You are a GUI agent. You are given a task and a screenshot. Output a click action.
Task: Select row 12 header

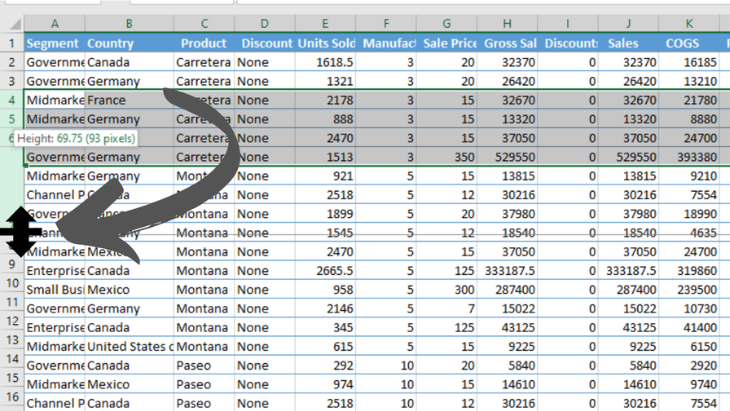click(x=13, y=321)
